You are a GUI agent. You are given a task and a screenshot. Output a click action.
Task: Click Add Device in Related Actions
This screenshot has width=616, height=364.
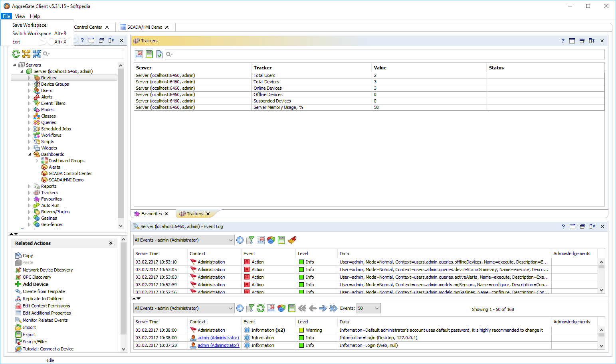[x=36, y=284]
